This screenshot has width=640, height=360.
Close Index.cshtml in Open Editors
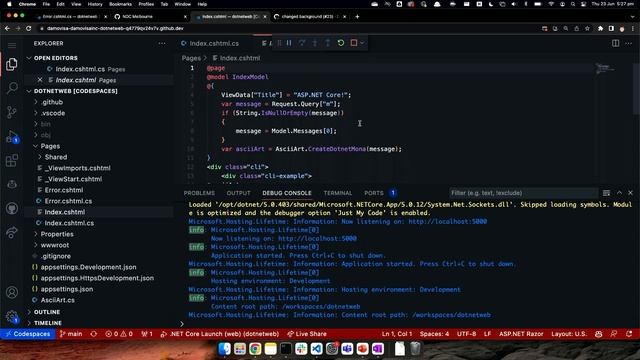click(x=40, y=80)
